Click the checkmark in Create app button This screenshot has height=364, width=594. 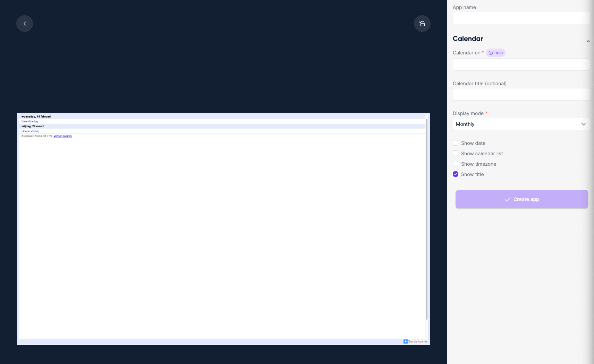coord(507,199)
